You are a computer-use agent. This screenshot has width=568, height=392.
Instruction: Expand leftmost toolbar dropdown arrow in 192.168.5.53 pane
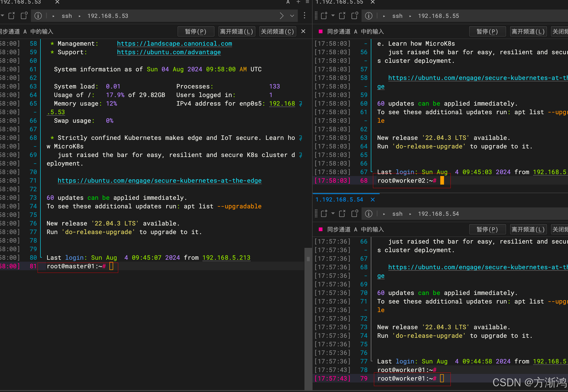click(2, 15)
